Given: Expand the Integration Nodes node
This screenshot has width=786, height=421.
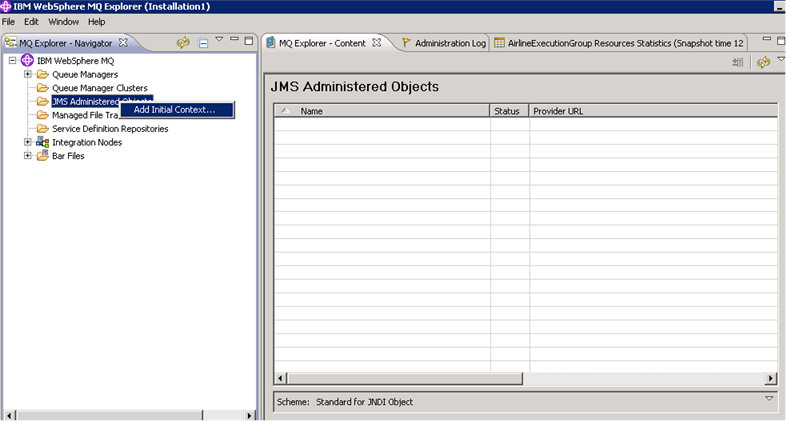Looking at the screenshot, I should point(28,142).
